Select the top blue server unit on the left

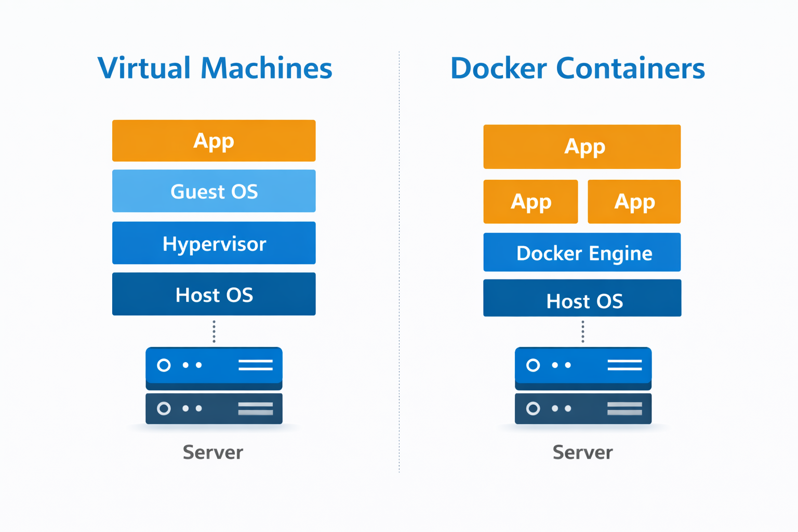[x=214, y=366]
